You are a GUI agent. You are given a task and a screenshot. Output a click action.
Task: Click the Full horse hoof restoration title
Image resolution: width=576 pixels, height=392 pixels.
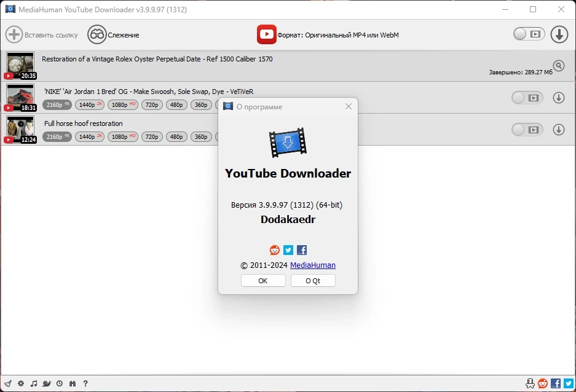click(84, 123)
